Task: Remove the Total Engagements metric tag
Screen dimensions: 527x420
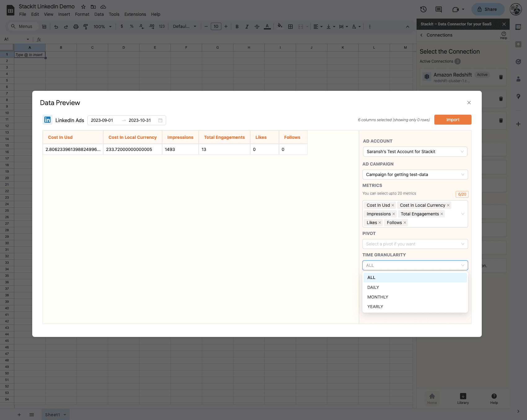Action: pos(442,214)
